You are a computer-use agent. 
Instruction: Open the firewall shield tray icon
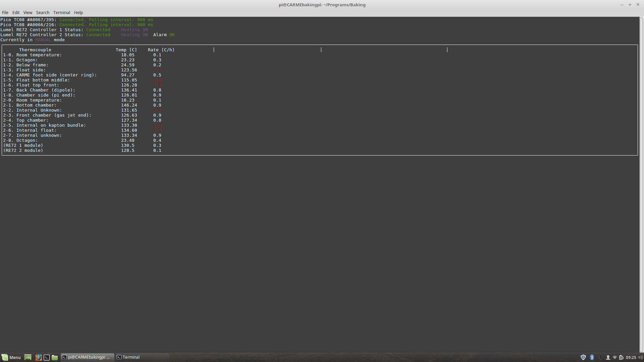tap(583, 357)
